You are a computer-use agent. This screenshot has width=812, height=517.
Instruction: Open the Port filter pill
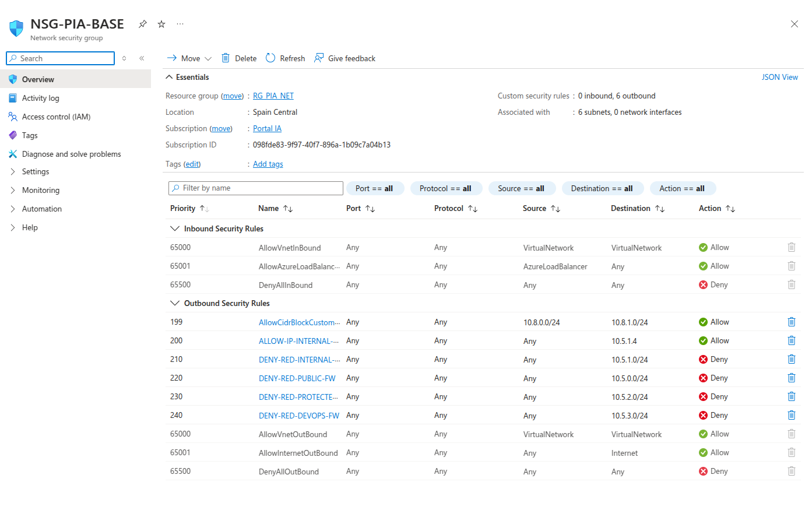(375, 188)
